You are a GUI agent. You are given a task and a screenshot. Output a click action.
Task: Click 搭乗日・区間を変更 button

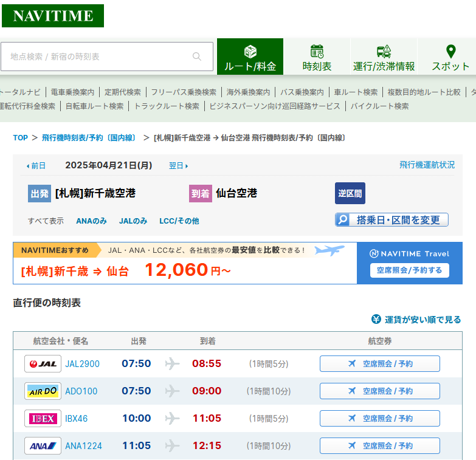click(391, 220)
